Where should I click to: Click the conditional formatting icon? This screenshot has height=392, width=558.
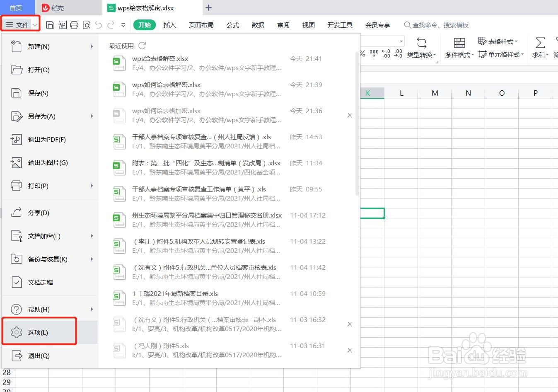coord(459,43)
